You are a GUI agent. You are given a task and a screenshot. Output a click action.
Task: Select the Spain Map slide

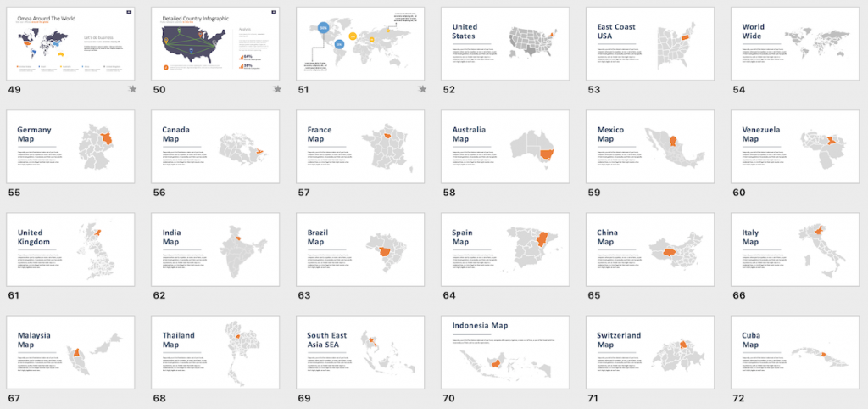[x=505, y=249]
